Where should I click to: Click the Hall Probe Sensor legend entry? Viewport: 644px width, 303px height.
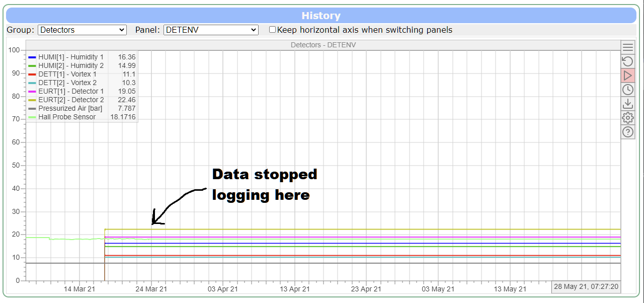[x=82, y=117]
